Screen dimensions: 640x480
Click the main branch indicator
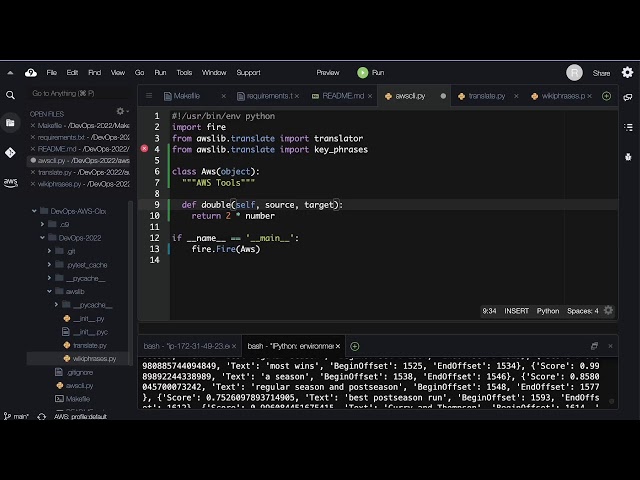[x=16, y=416]
